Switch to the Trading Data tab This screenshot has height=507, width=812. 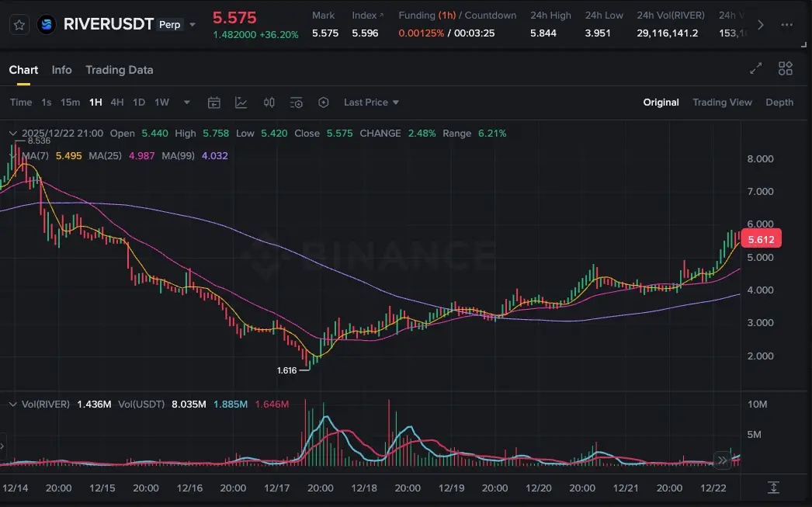pyautogui.click(x=119, y=70)
